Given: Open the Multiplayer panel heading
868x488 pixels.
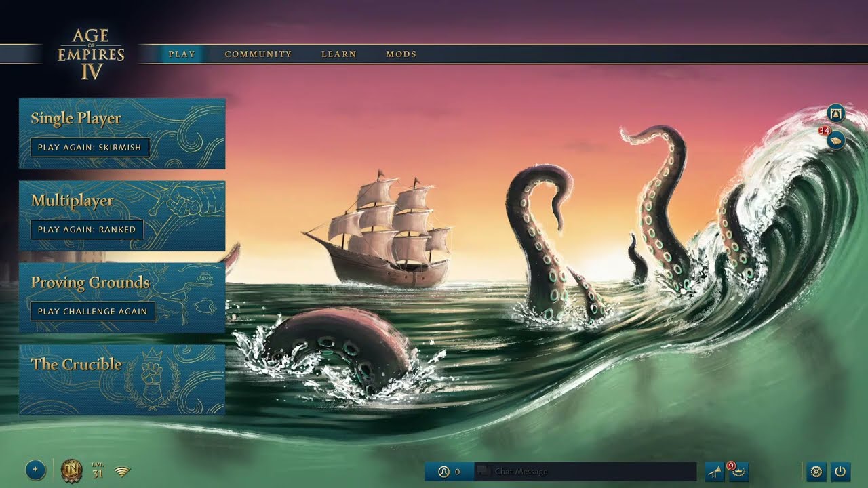Looking at the screenshot, I should pos(72,201).
